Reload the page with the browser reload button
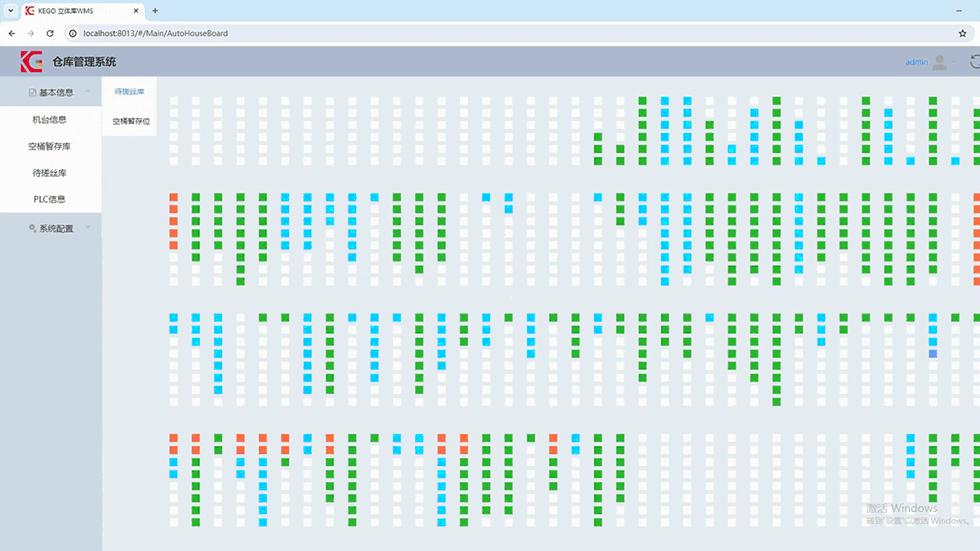Screen dimensions: 980x551 tap(50, 33)
